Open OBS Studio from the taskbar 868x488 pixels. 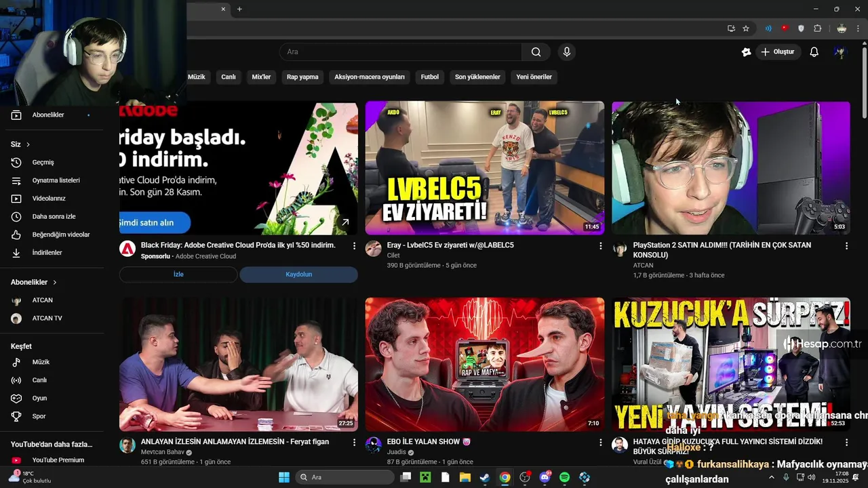pos(525,477)
